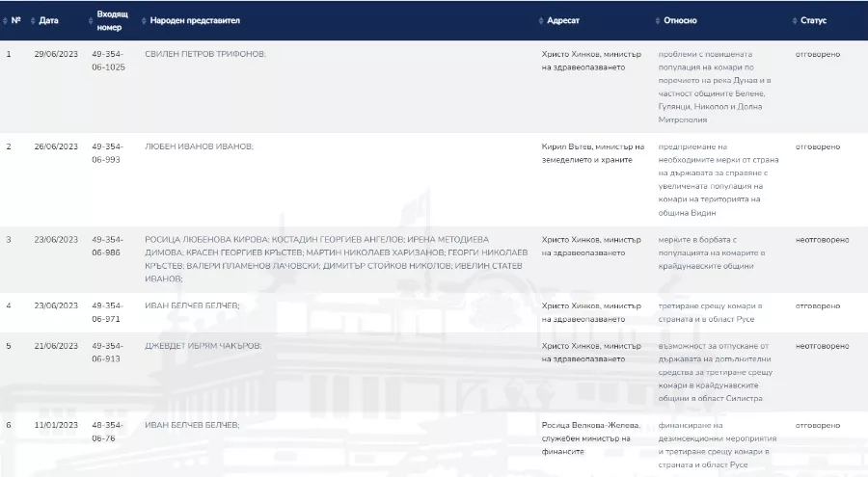
Task: Click status неотговорено in row 3
Action: [x=822, y=240]
